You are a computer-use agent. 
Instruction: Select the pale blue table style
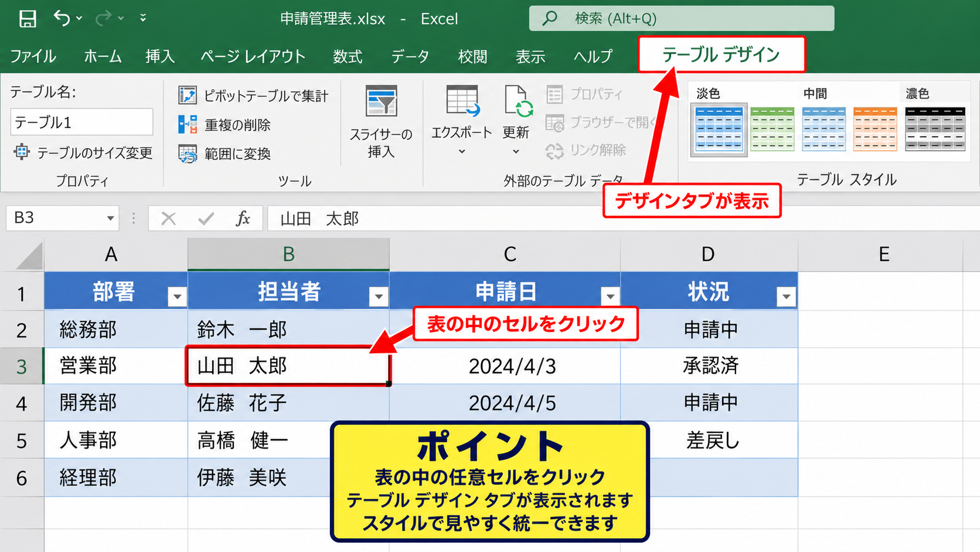[x=824, y=130]
